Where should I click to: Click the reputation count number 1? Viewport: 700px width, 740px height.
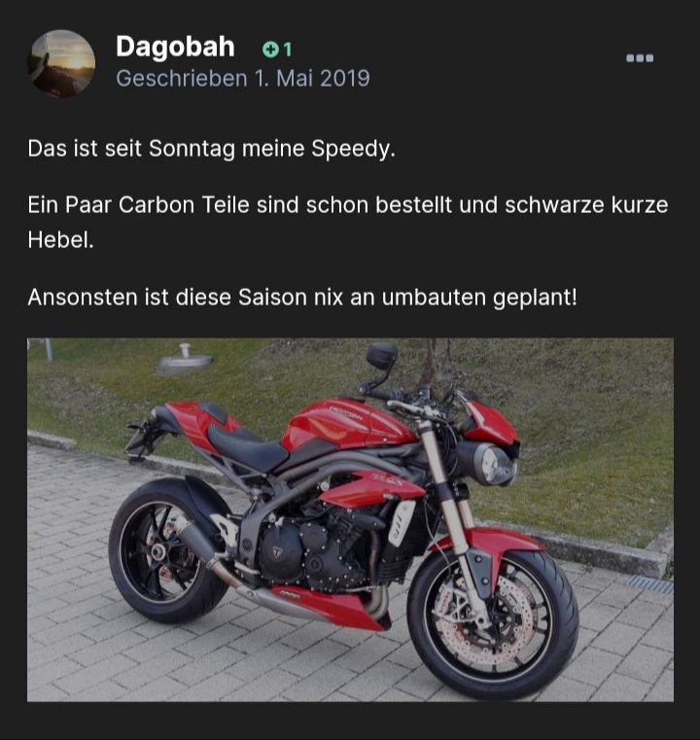pos(287,50)
